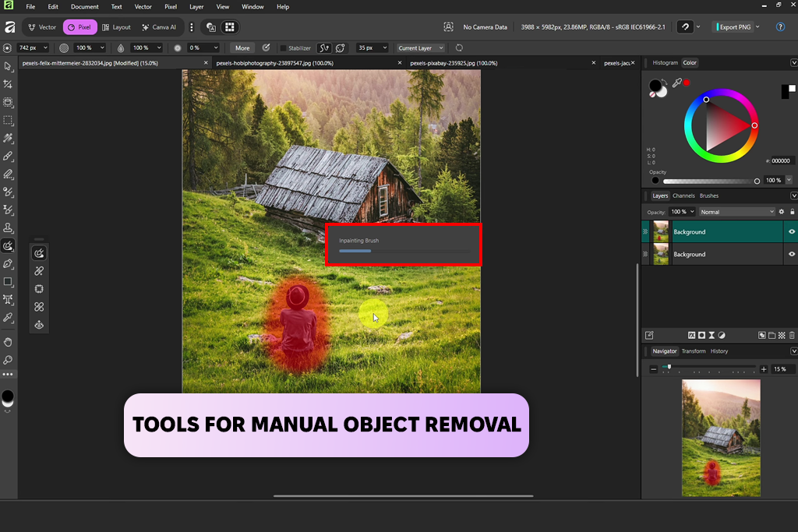Open the layer Opacity 100 % dropdown
Screen dimensions: 798x532
tap(683, 212)
